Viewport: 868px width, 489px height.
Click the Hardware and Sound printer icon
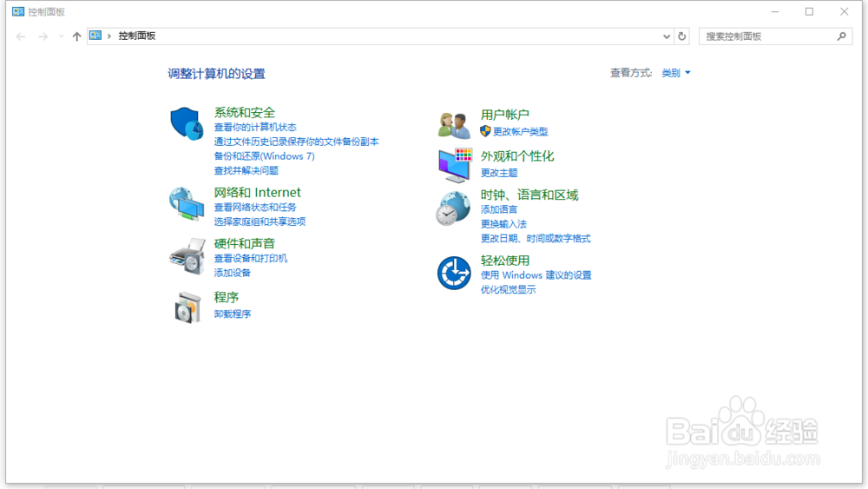click(187, 256)
